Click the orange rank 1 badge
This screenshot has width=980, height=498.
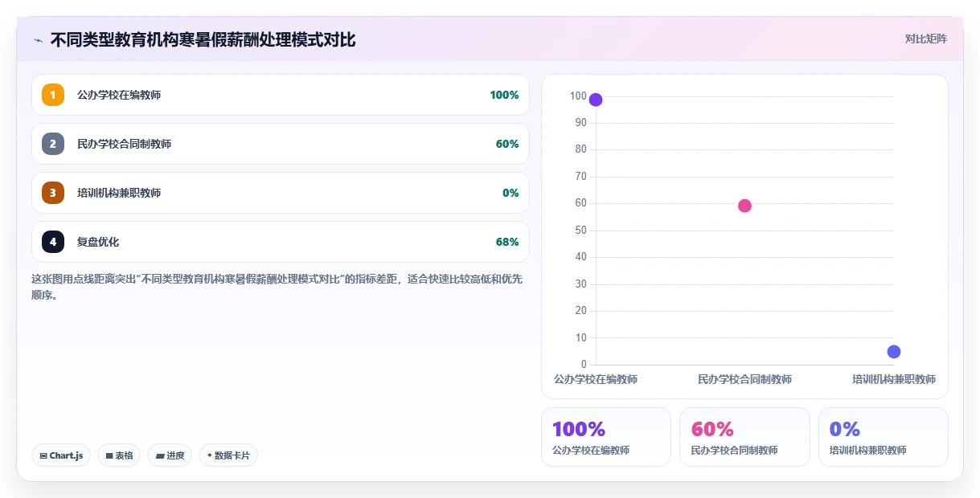click(x=53, y=95)
